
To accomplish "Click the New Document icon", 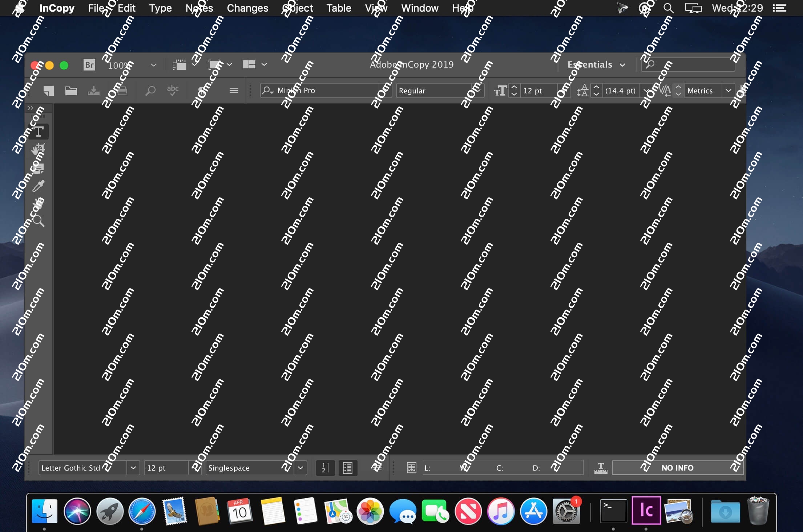I will click(x=48, y=90).
